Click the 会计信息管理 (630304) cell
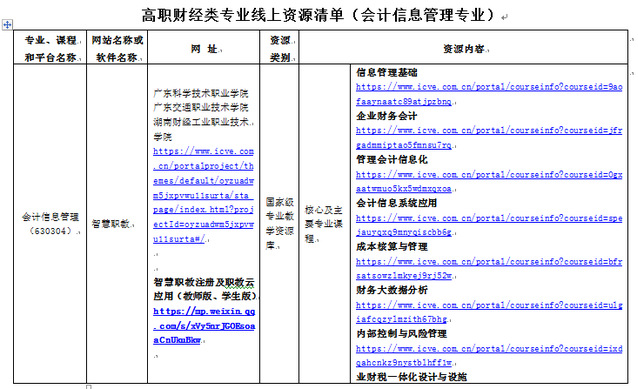The height and width of the screenshot is (389, 638). [50, 223]
